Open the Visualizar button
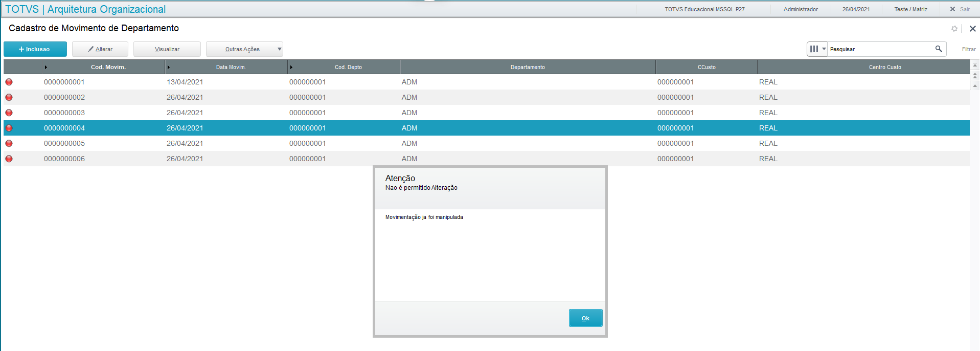The image size is (980, 351). click(167, 49)
